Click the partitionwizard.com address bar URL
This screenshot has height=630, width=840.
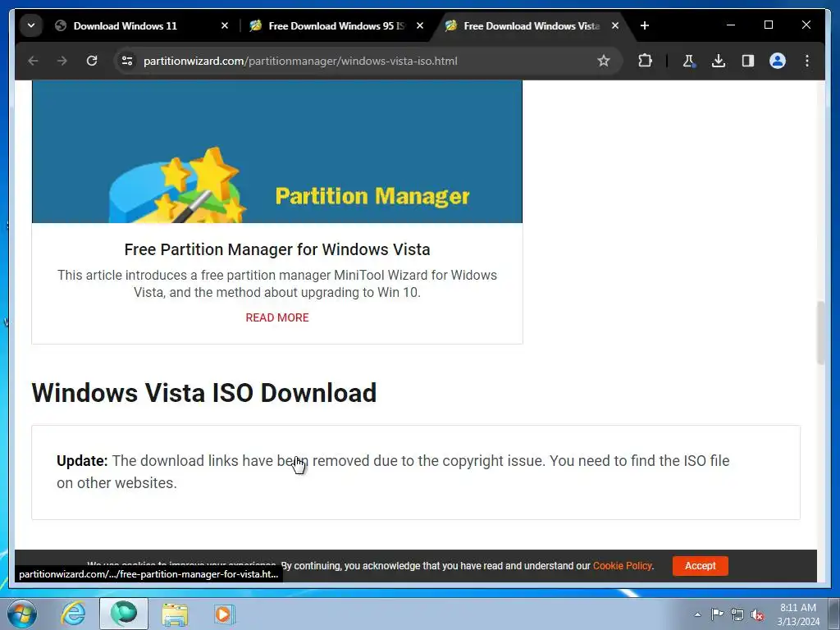click(300, 61)
